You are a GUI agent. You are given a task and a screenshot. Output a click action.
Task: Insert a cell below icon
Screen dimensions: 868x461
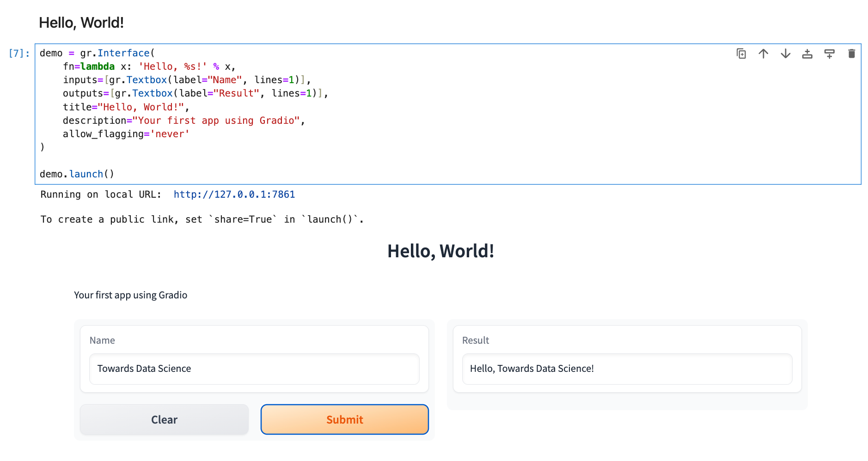(x=830, y=54)
